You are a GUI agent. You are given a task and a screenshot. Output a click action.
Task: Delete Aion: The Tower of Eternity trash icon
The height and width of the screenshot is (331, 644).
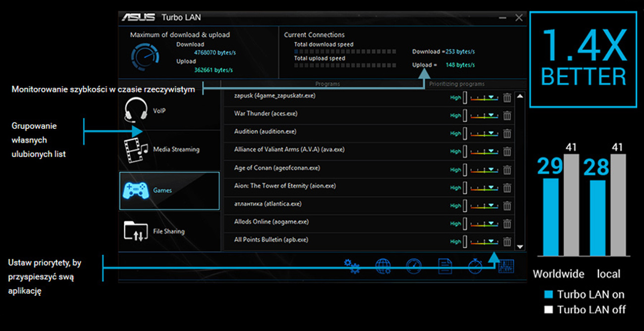507,188
